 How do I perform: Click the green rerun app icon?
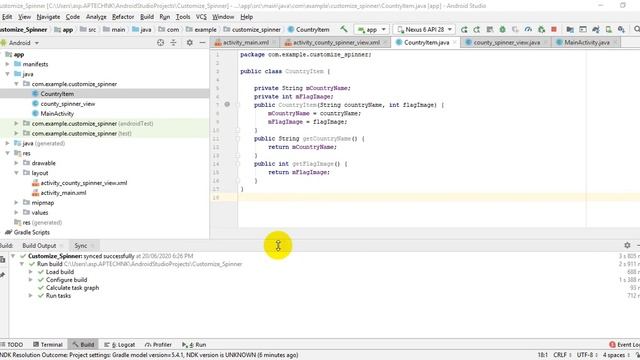(x=464, y=29)
